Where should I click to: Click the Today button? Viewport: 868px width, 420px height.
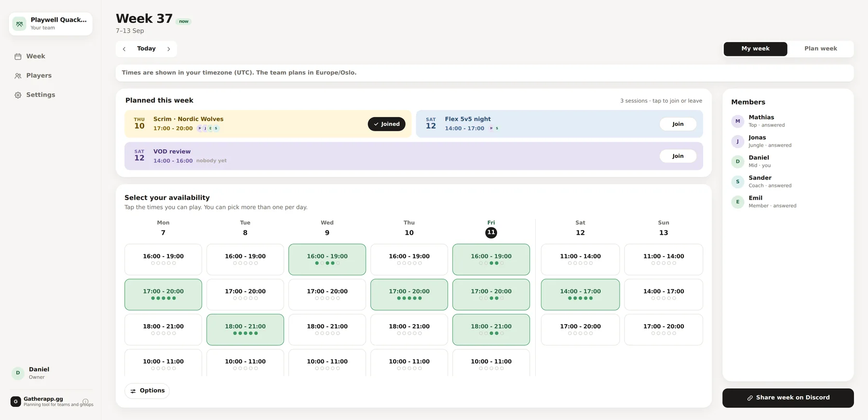146,49
